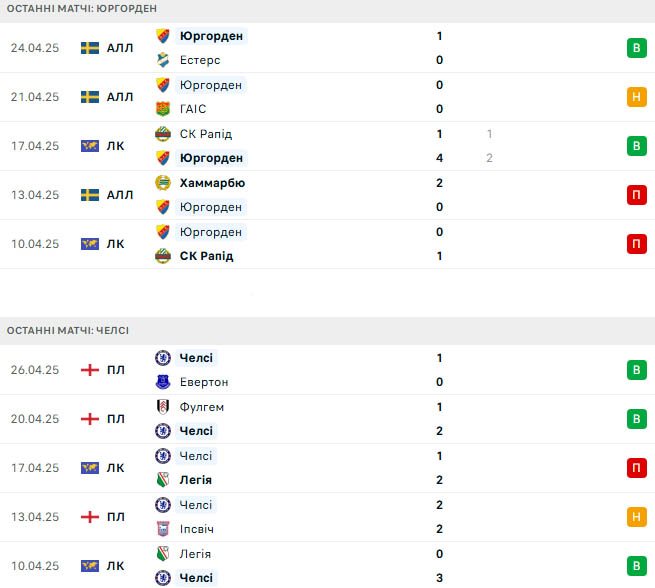The height and width of the screenshot is (588, 655).
Task: Open the Хаммарбю team link
Action: click(x=212, y=183)
